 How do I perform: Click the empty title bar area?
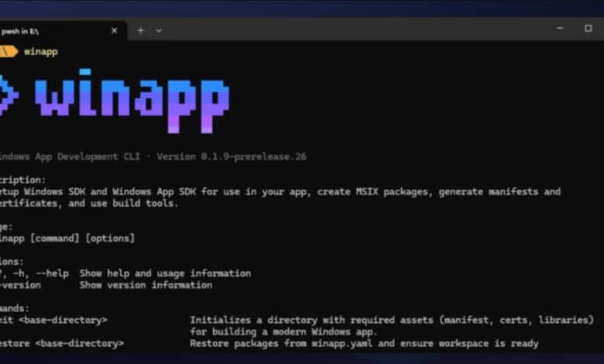pos(348,29)
